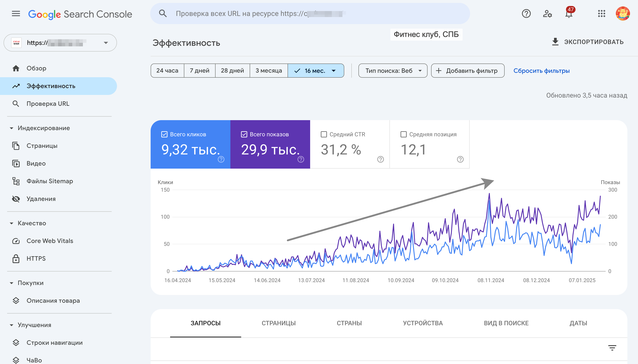Open the notifications bell with 47 alerts
Screen dimensions: 638x364
coord(569,13)
